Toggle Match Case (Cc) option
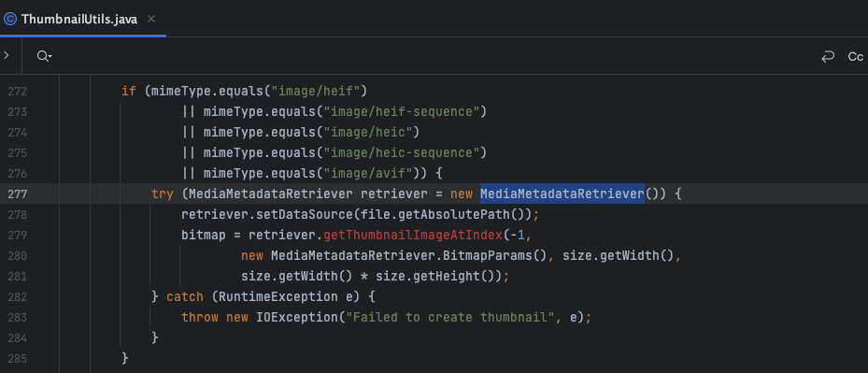Viewport: 868px width, 373px height. pos(855,56)
